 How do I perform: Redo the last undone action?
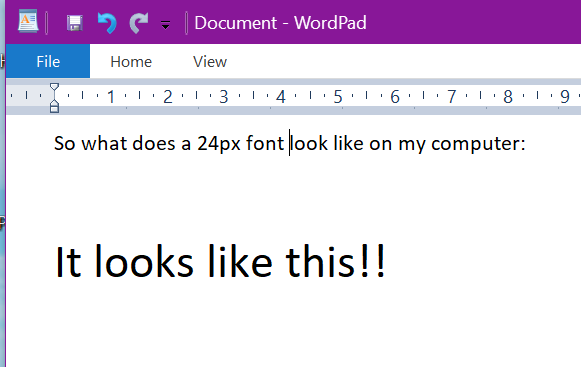pyautogui.click(x=139, y=23)
